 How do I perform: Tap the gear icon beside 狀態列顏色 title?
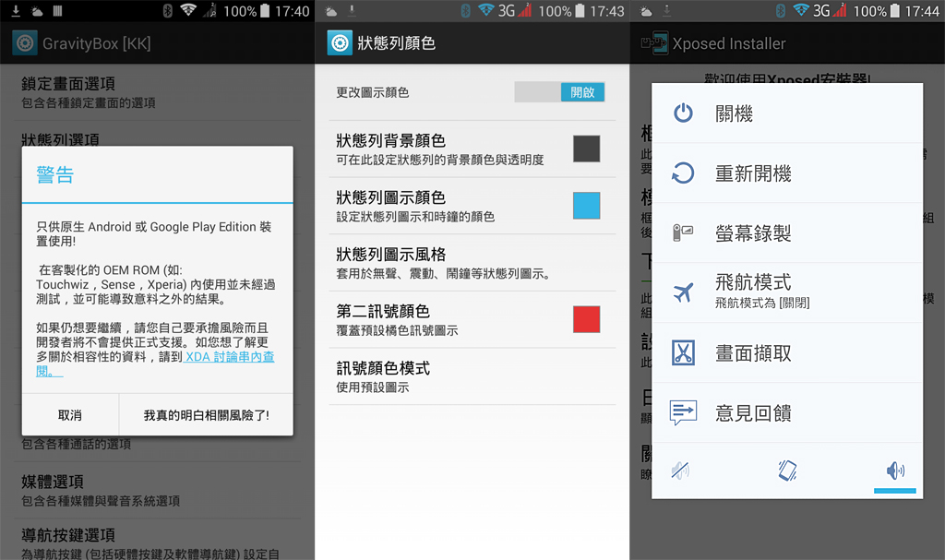pos(340,43)
